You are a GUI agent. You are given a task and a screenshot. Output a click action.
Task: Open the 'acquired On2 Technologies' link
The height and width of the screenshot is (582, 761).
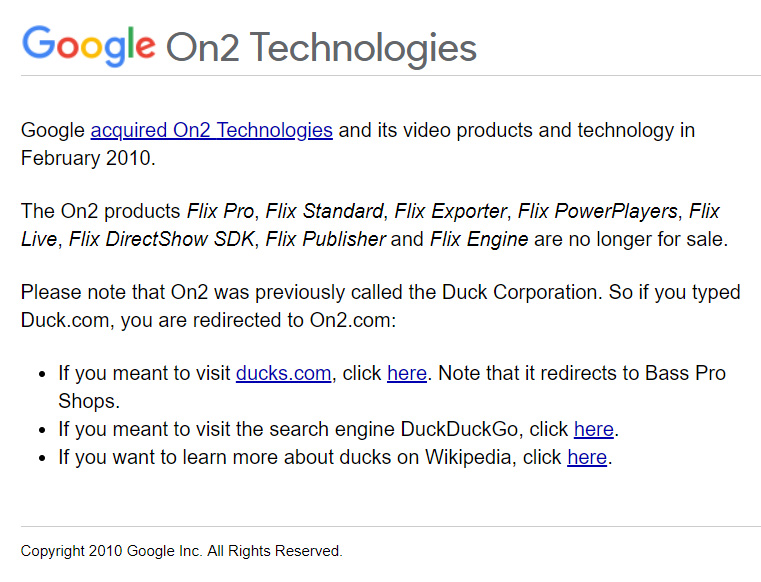coord(212,130)
